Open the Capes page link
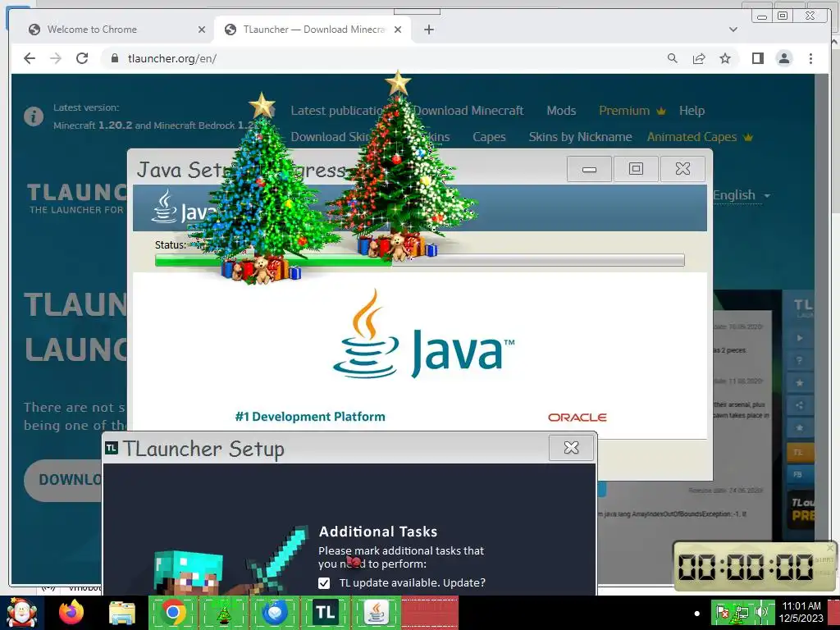Image resolution: width=840 pixels, height=630 pixels. click(x=489, y=137)
